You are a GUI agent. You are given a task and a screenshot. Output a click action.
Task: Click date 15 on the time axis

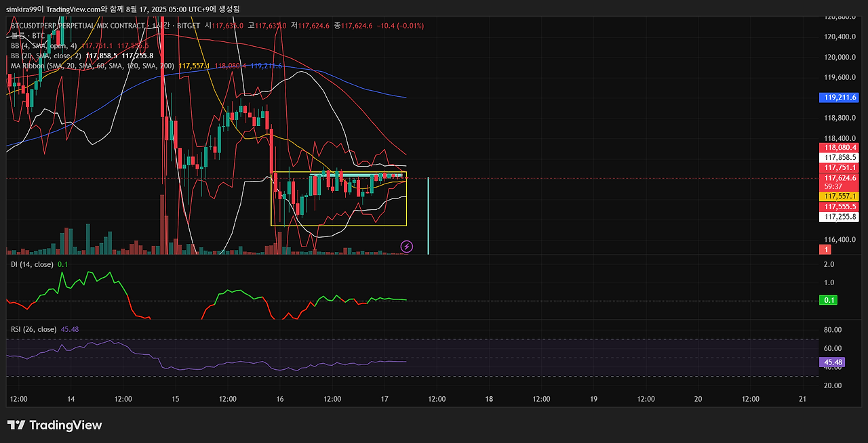pos(176,399)
